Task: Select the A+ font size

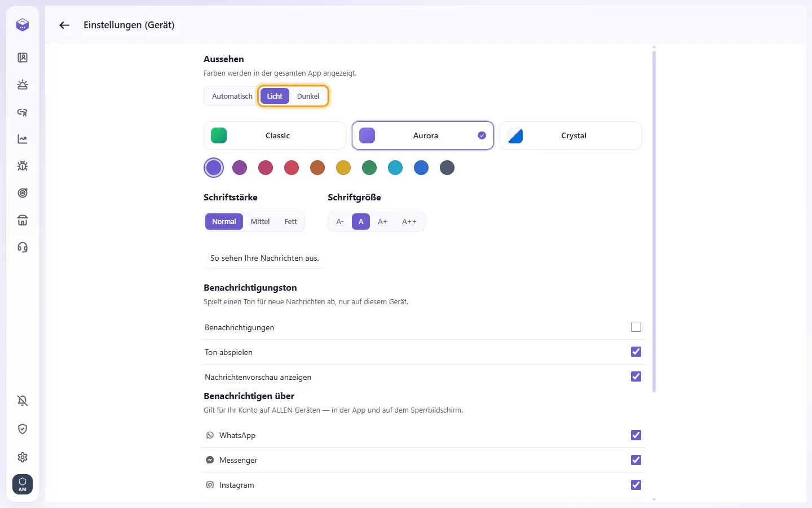Action: pyautogui.click(x=382, y=222)
